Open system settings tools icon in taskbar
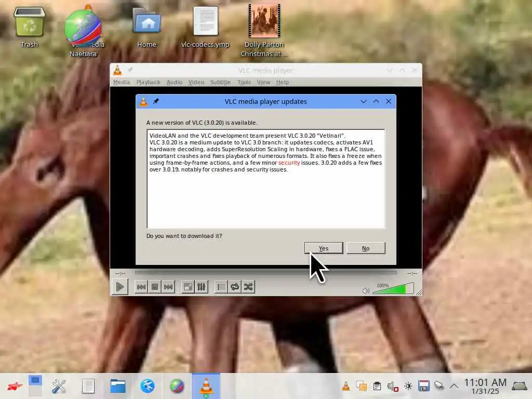532x399 pixels. pyautogui.click(x=59, y=386)
